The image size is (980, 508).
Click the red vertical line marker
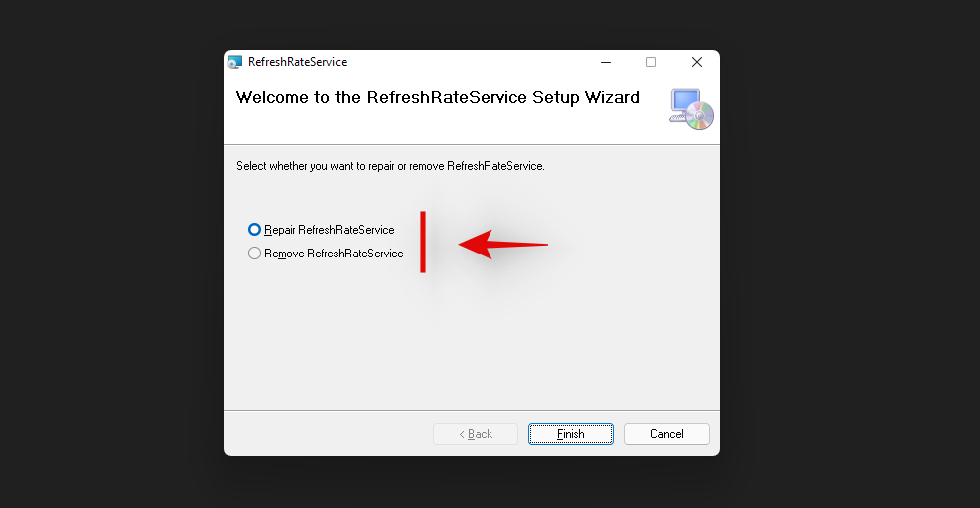tap(423, 242)
